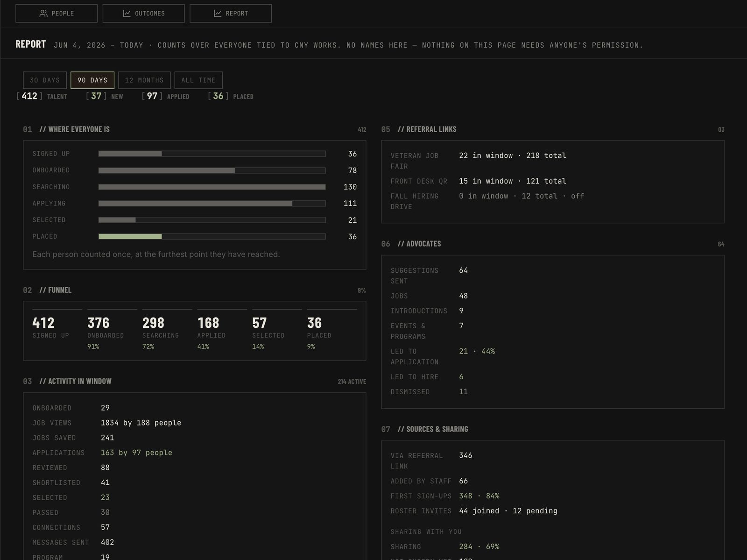
Task: Click the VETERAN JOB FAIR referral row
Action: click(x=553, y=161)
